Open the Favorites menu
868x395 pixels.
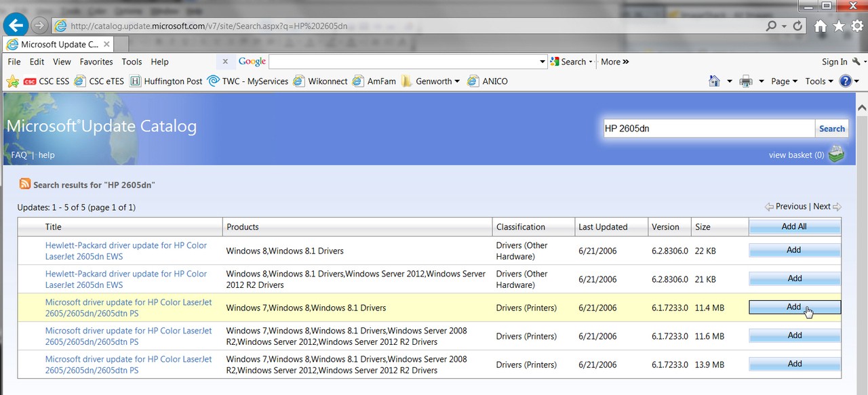pos(96,62)
